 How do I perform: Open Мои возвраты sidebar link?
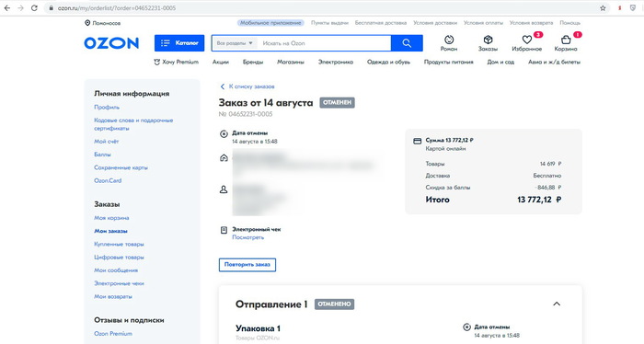point(113,296)
